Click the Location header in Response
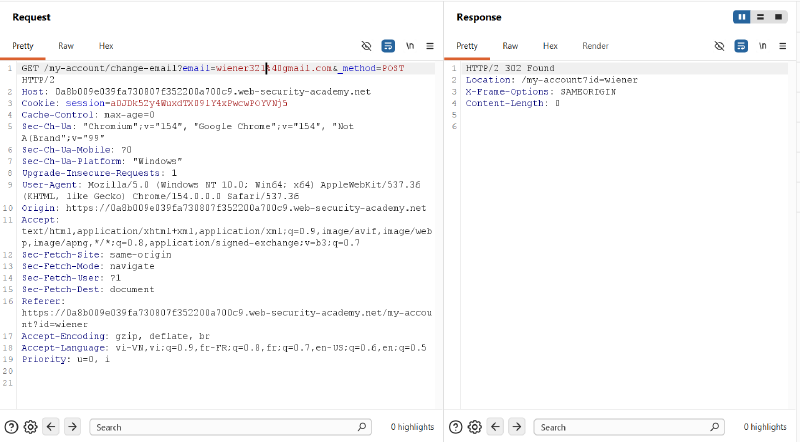800x442 pixels. (x=552, y=80)
